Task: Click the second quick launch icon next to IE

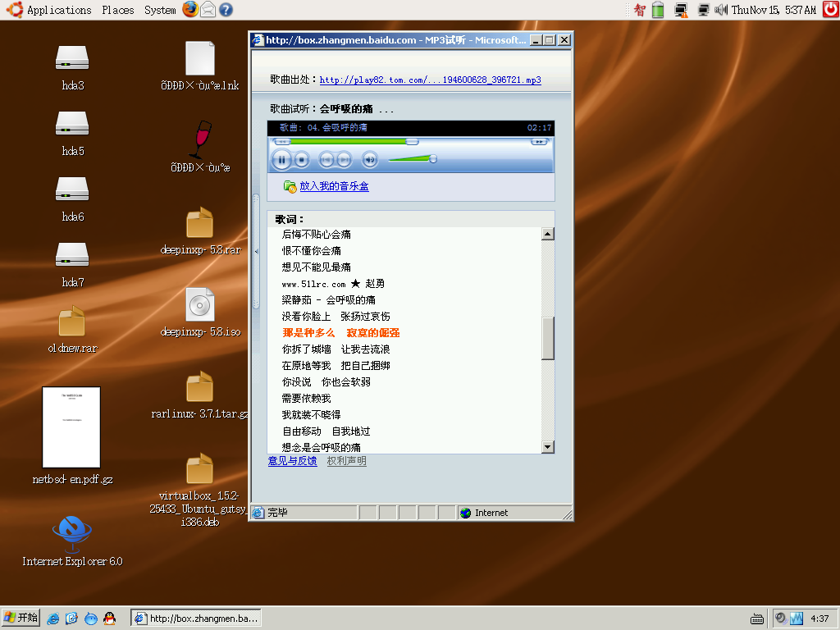Action: 72,619
